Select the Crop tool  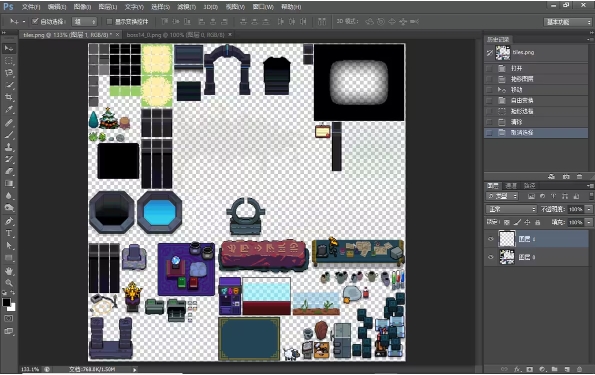[x=9, y=97]
